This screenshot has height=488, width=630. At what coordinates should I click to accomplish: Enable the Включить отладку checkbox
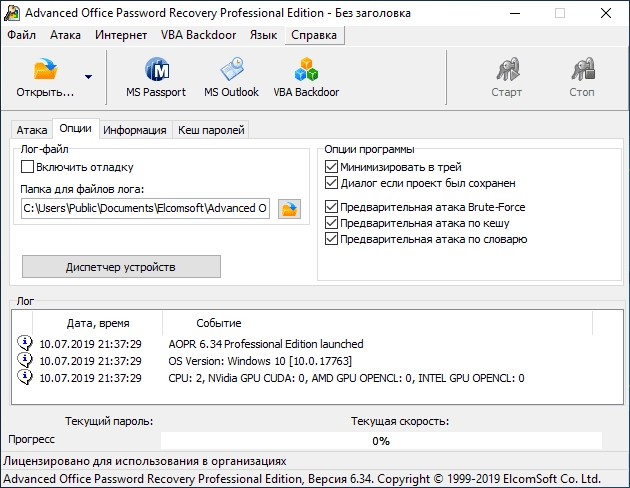point(27,167)
